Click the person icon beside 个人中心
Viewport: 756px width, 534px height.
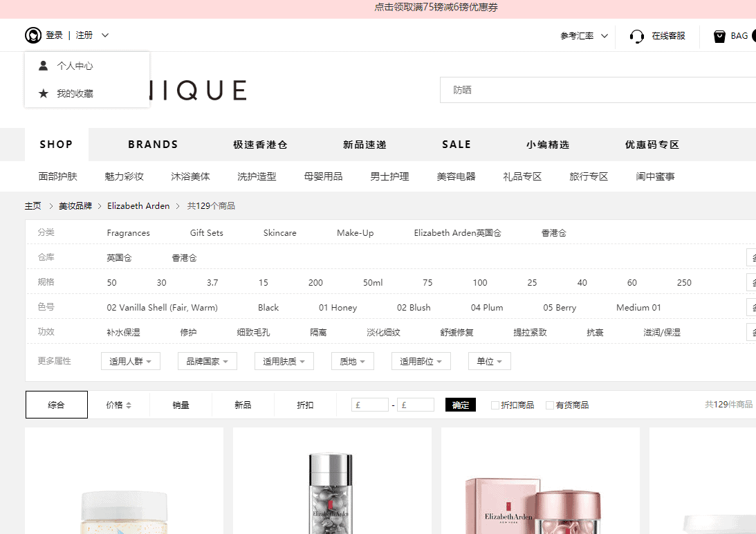(x=44, y=66)
